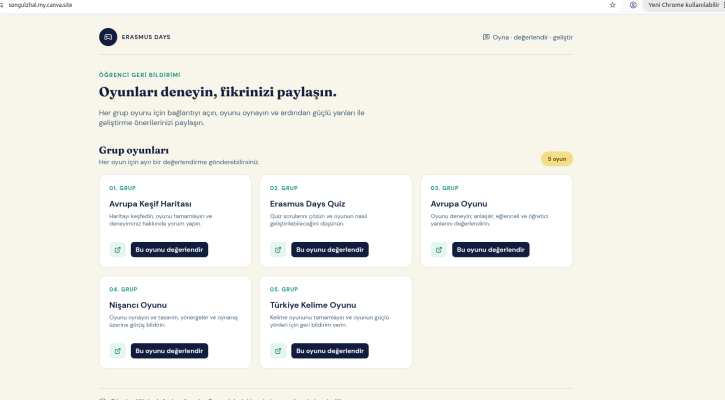
Task: Click the ERASMUS DAYS header text
Action: click(146, 37)
